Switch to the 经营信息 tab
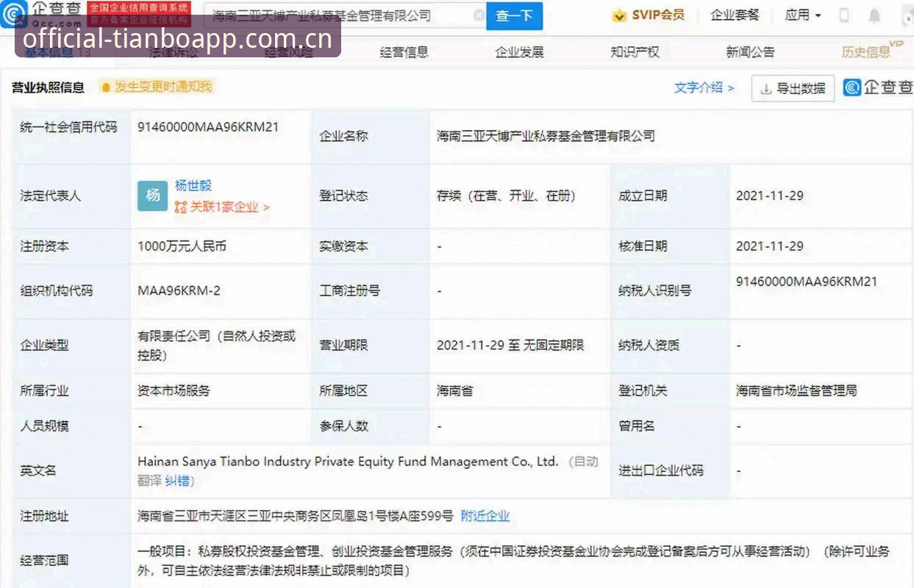This screenshot has width=914, height=588. coord(404,52)
